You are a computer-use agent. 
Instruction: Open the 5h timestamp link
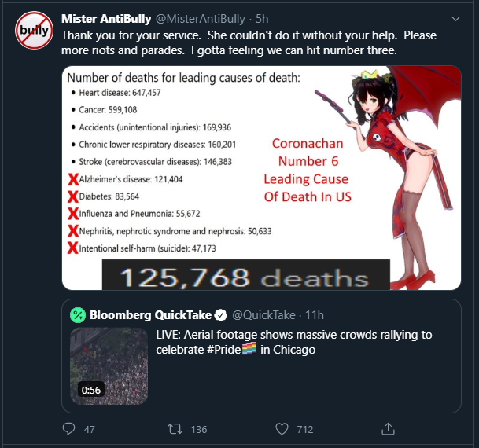(x=262, y=19)
